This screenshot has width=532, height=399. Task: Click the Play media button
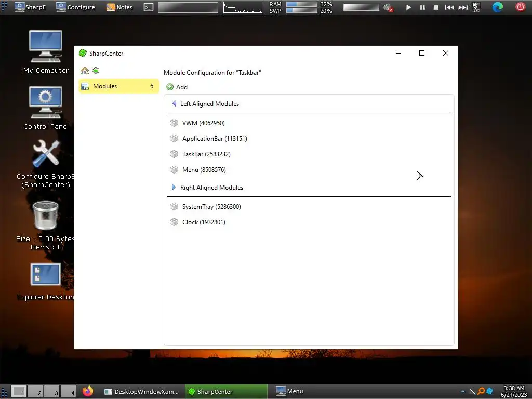[x=408, y=7]
